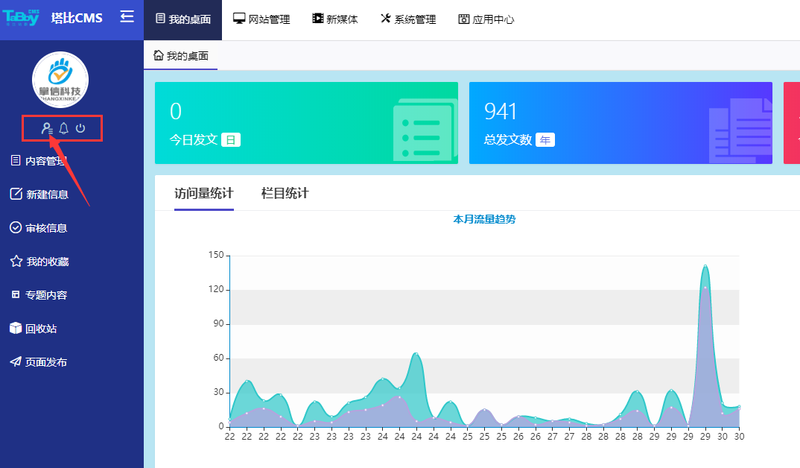This screenshot has width=800, height=468.
Task: Collapse the sidebar with the menu toggle icon
Action: (127, 17)
